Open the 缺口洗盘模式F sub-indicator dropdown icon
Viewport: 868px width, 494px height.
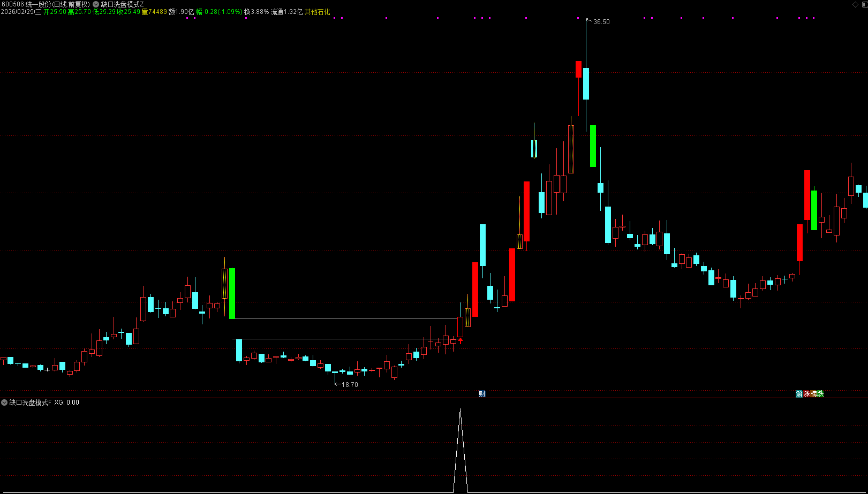[x=4, y=402]
